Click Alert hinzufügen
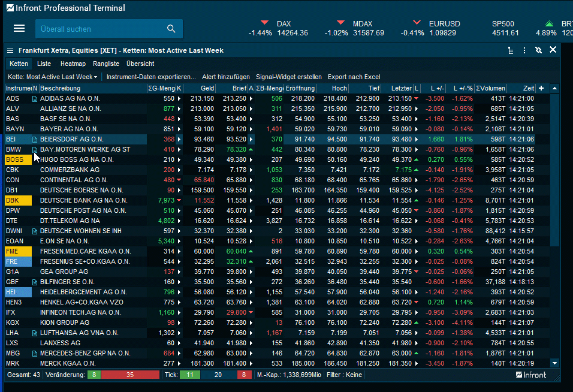Screen dimensions: 573x392 click(x=225, y=77)
